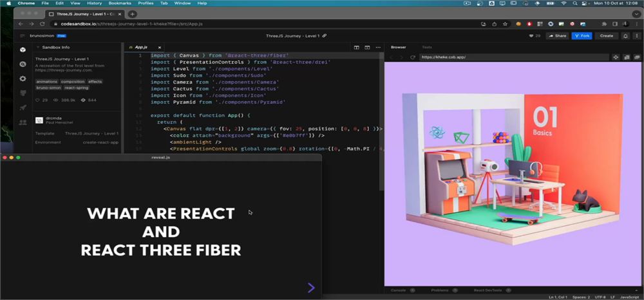Click the react-spring tag
The height and width of the screenshot is (300, 644).
coord(77,88)
